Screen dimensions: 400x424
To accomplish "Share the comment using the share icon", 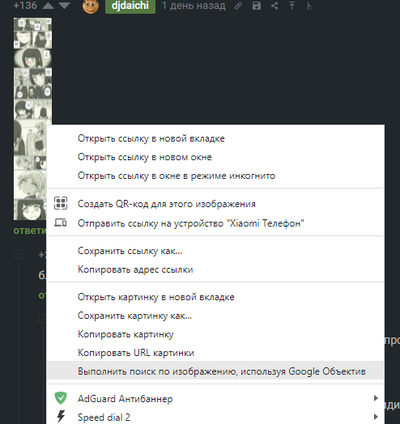I will [274, 6].
